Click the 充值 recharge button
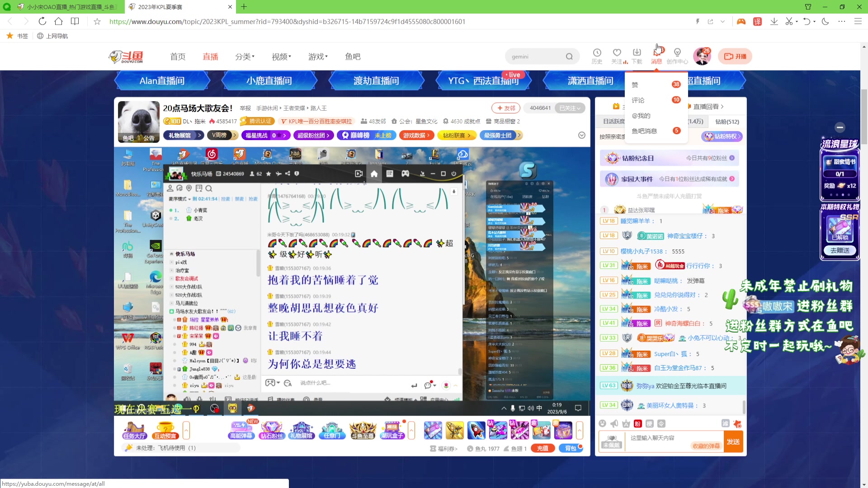The width and height of the screenshot is (868, 488). (x=542, y=448)
